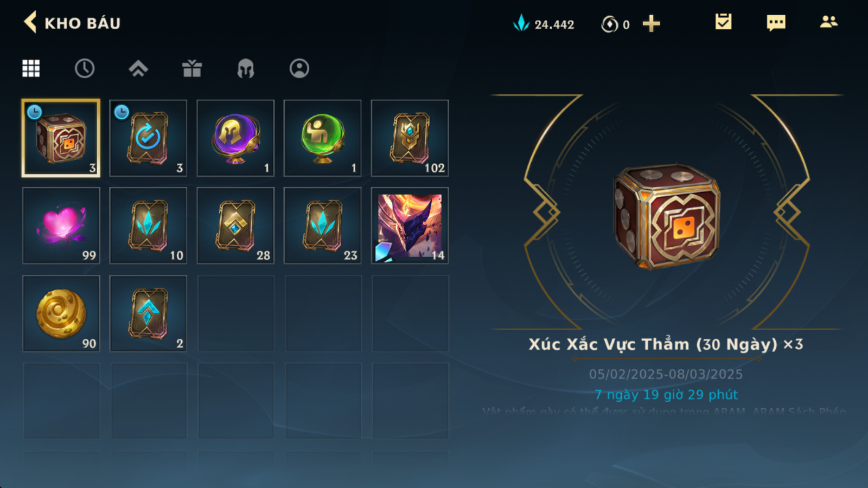
Task: Open the friends list icon
Action: click(828, 22)
